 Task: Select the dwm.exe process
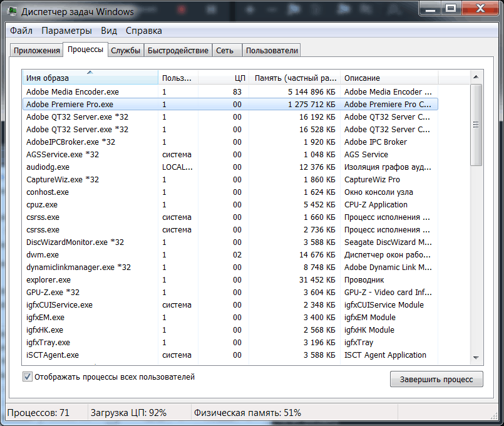(230, 255)
